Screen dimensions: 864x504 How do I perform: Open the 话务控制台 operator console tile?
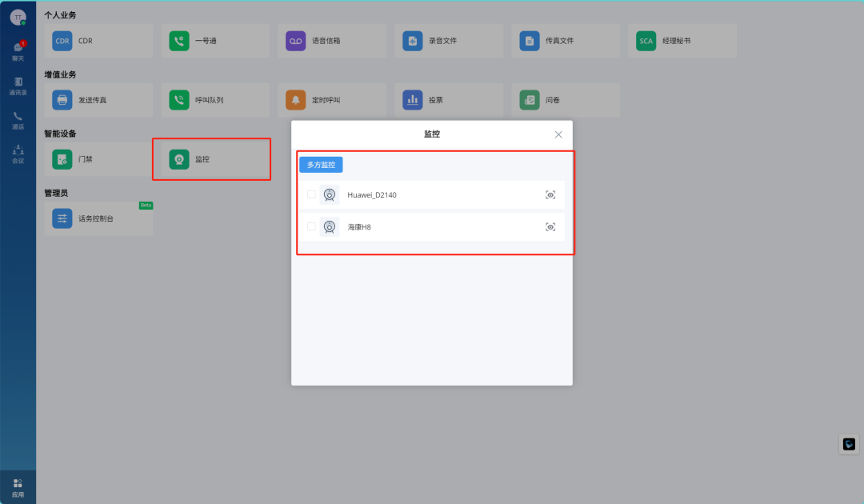tap(98, 218)
